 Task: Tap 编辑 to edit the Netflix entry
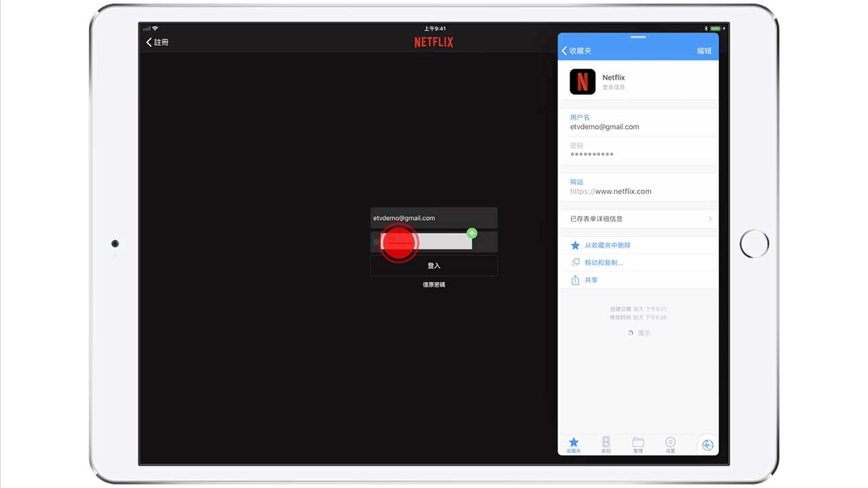(704, 51)
